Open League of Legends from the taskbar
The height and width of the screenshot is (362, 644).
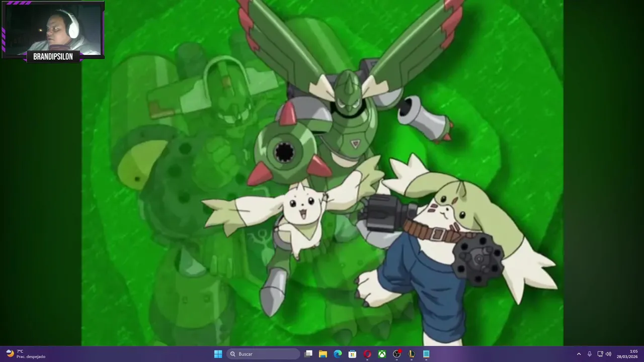(412, 354)
